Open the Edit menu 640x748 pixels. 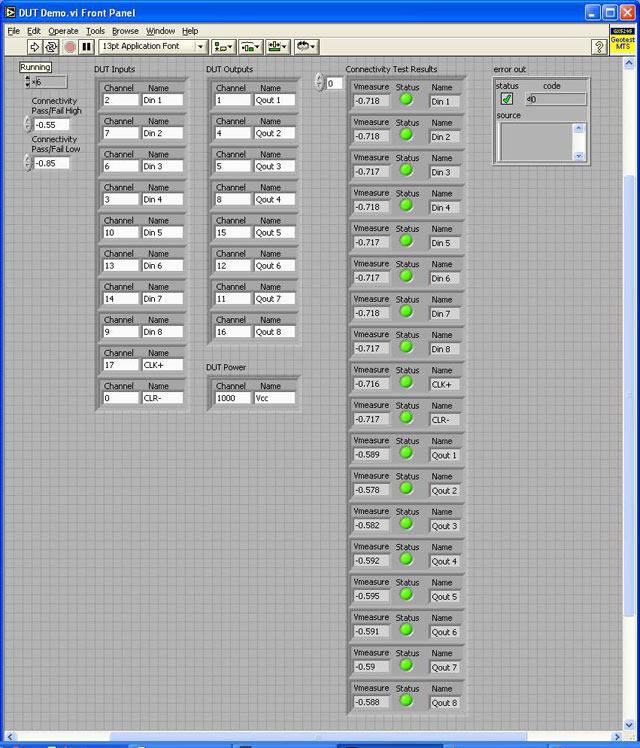34,31
